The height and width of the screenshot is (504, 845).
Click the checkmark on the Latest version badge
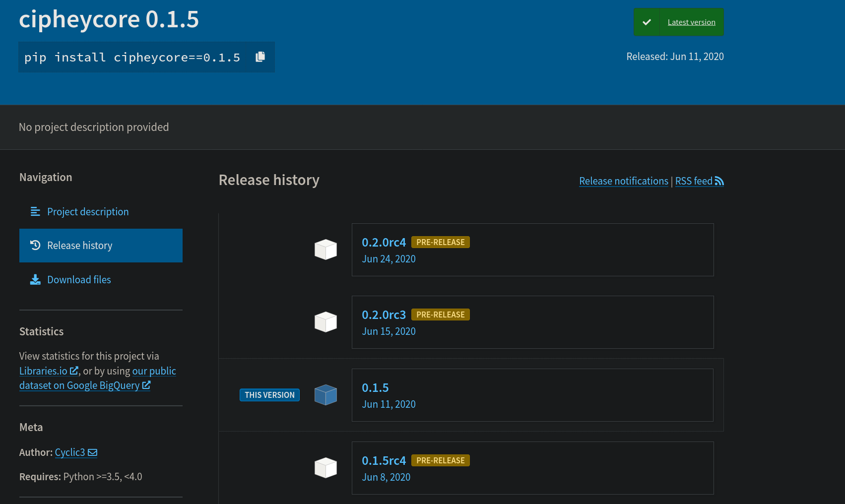tap(647, 21)
